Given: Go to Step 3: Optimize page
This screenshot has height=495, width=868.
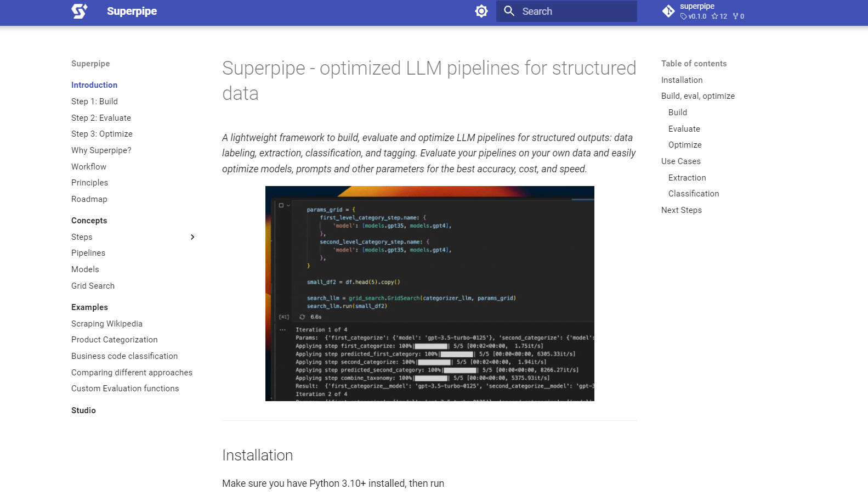Looking at the screenshot, I should pos(101,134).
